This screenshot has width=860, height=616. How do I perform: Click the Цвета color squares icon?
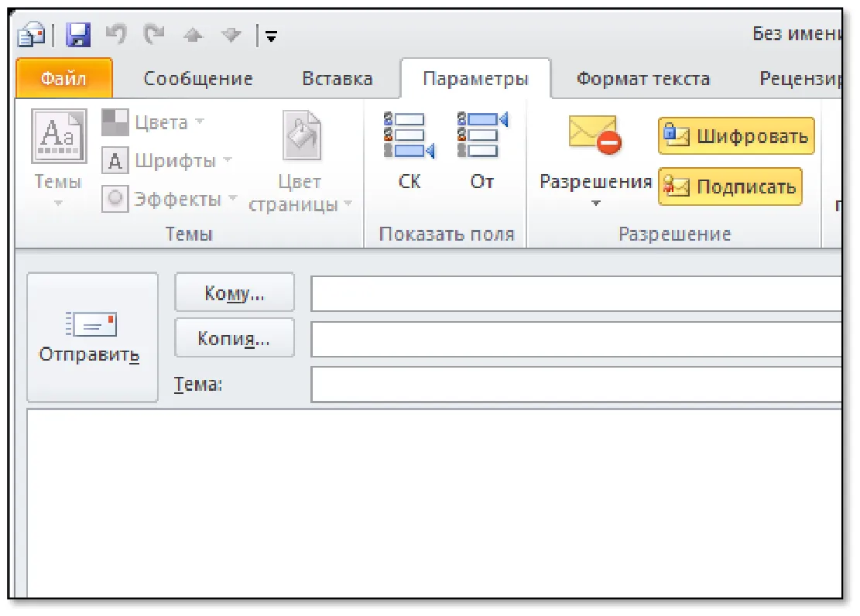[x=115, y=122]
